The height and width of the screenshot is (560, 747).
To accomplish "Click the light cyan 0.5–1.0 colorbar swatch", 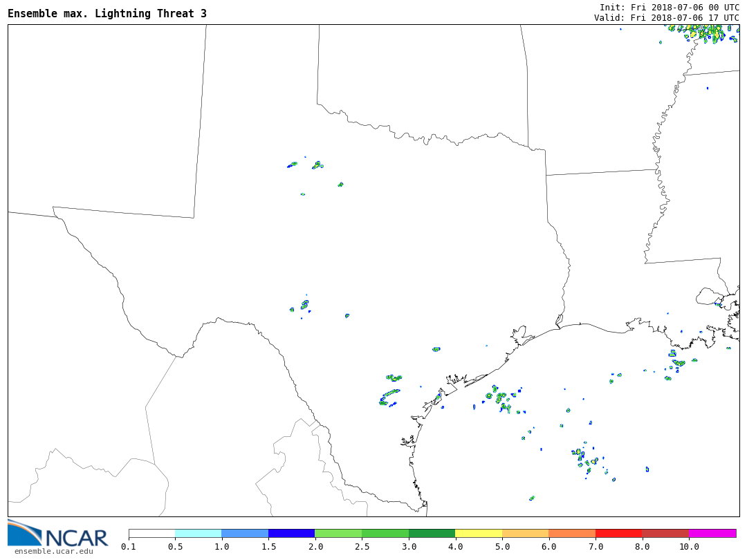I will (x=198, y=533).
